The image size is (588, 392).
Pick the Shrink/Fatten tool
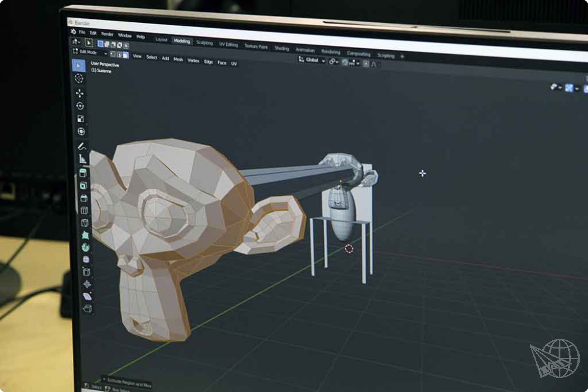86,284
